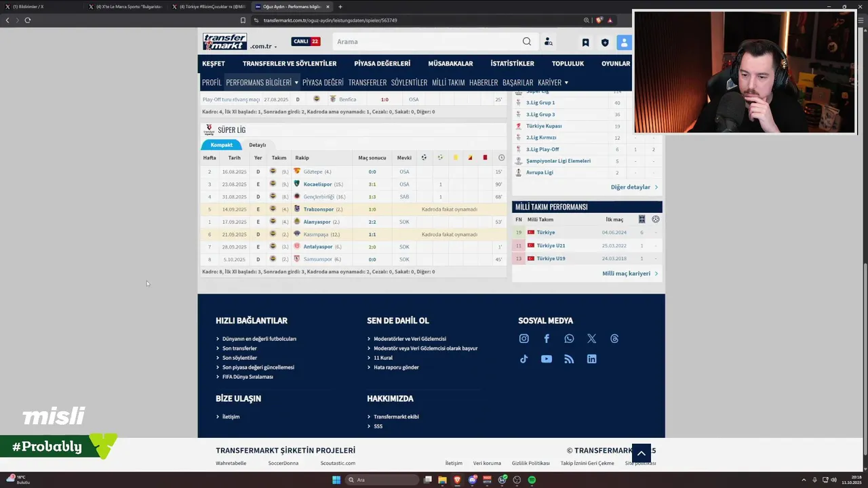Open Instagram social media icon
This screenshot has width=868, height=488.
524,339
